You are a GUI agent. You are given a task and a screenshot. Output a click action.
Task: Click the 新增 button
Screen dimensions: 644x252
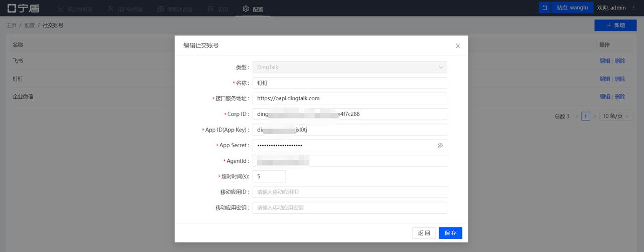point(616,25)
